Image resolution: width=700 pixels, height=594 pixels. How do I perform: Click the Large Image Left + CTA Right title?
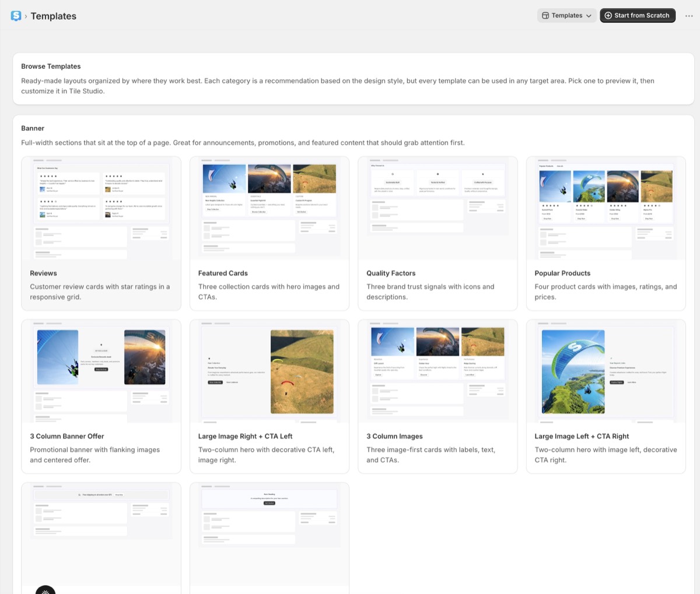tap(582, 437)
